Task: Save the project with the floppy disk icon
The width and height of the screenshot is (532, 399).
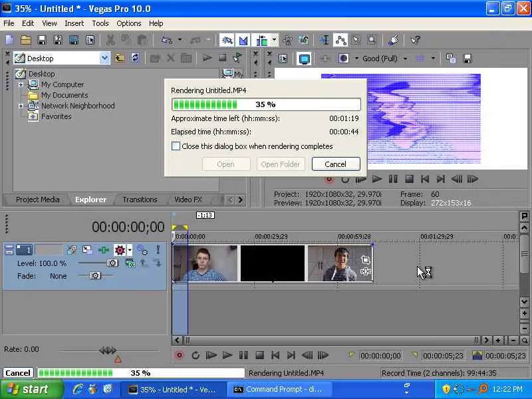Action: click(42, 40)
